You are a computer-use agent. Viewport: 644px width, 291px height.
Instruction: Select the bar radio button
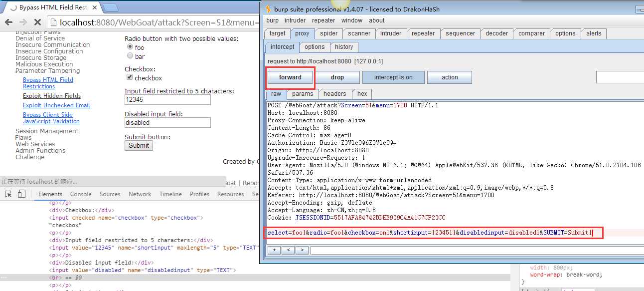[130, 56]
